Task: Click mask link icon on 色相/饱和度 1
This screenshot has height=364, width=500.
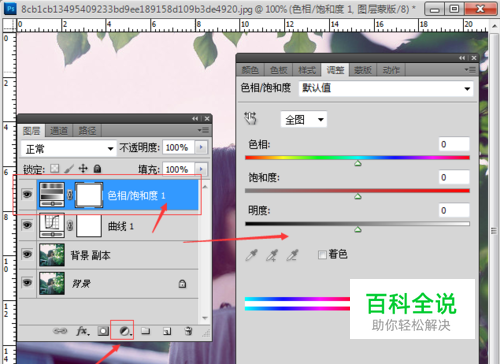Action: point(70,195)
